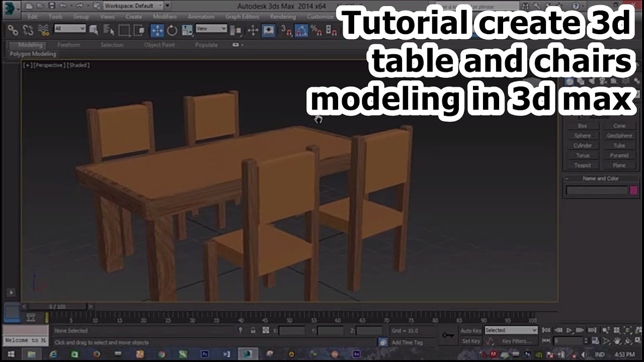Click the Play Animation button
Viewport: 644px width, 362px height.
[x=570, y=330]
